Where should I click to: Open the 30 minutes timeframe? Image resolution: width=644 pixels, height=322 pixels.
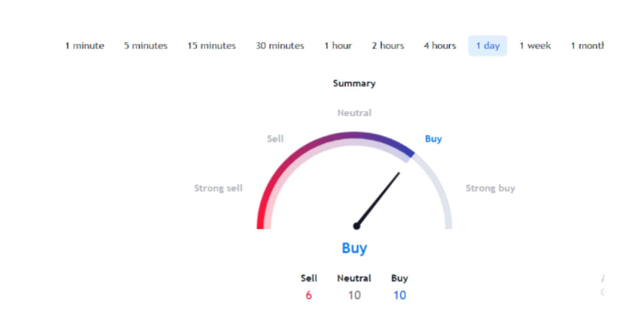pos(280,46)
